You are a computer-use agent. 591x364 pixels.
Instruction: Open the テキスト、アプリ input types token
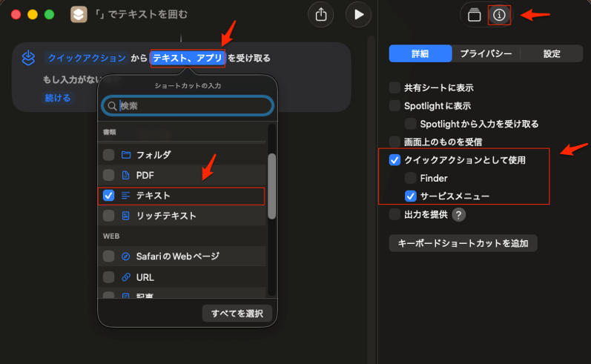[188, 58]
